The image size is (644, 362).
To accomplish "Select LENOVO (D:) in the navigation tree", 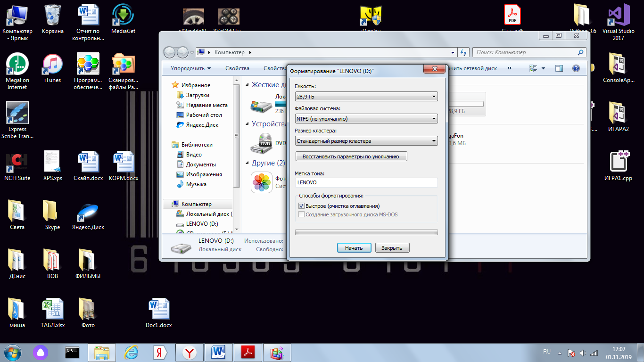I will pyautogui.click(x=202, y=224).
